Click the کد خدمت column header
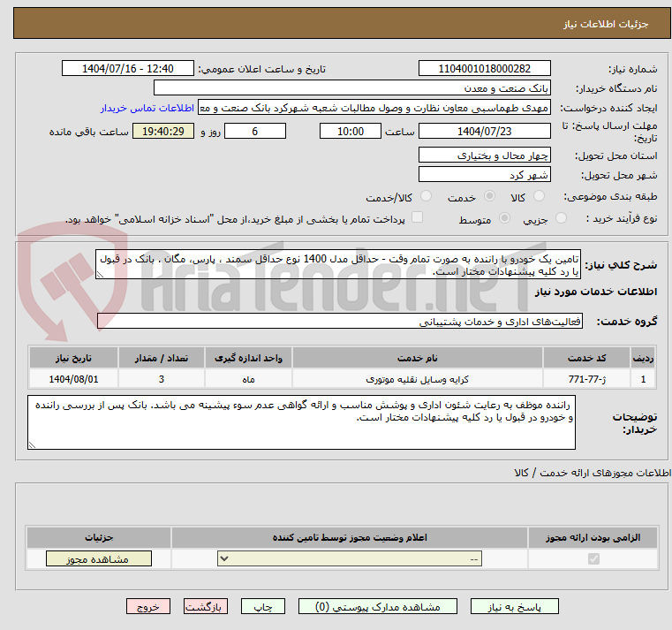The image size is (672, 630). pos(586,358)
